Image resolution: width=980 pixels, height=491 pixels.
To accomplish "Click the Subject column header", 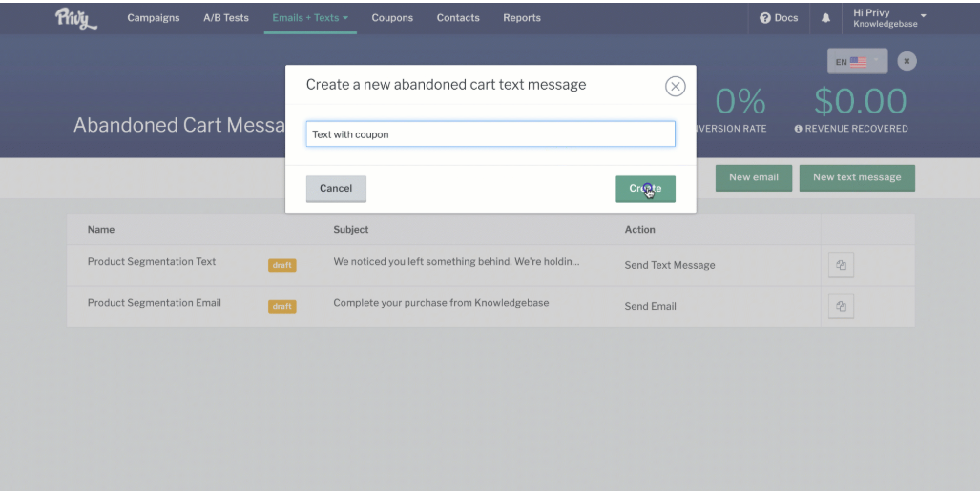I will (x=350, y=229).
